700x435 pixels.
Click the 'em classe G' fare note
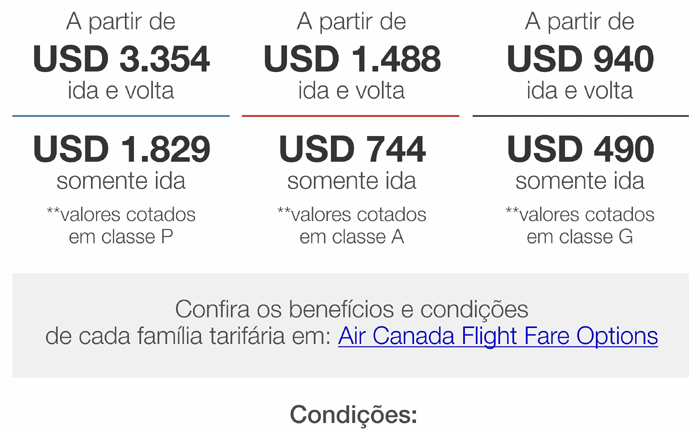tap(580, 237)
